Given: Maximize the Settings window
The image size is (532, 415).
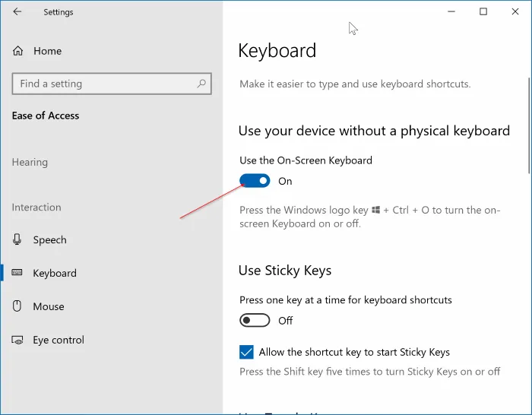Looking at the screenshot, I should pyautogui.click(x=483, y=11).
